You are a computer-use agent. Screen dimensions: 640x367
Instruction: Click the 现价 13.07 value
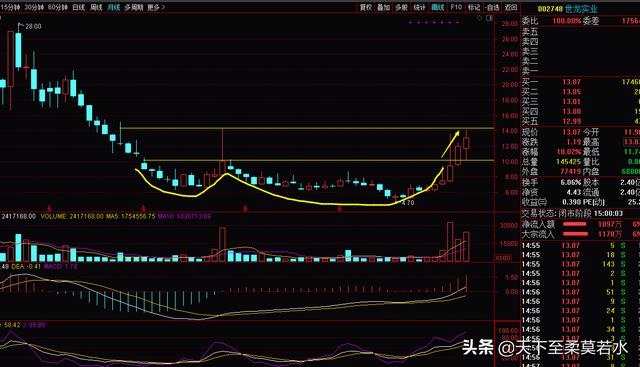pyautogui.click(x=571, y=132)
